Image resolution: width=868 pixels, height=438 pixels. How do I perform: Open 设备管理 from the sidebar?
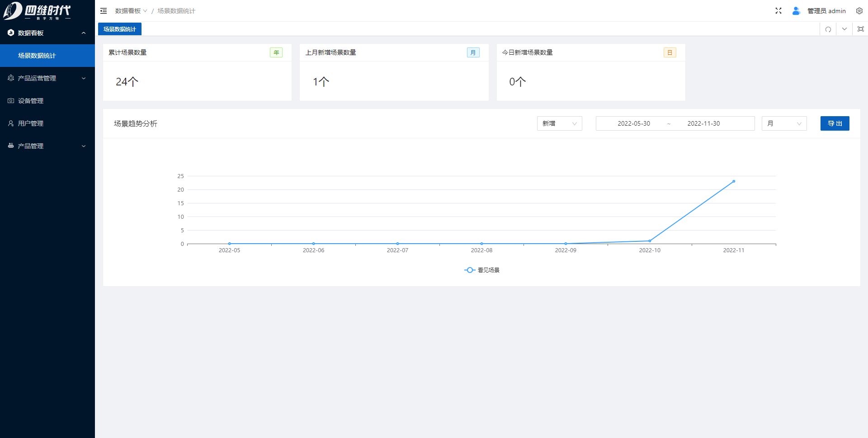point(31,101)
